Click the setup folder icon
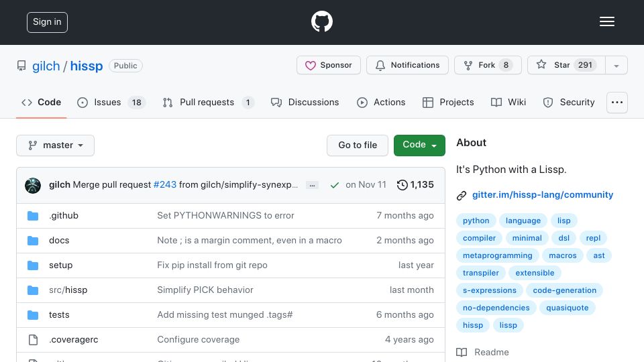 pyautogui.click(x=33, y=265)
